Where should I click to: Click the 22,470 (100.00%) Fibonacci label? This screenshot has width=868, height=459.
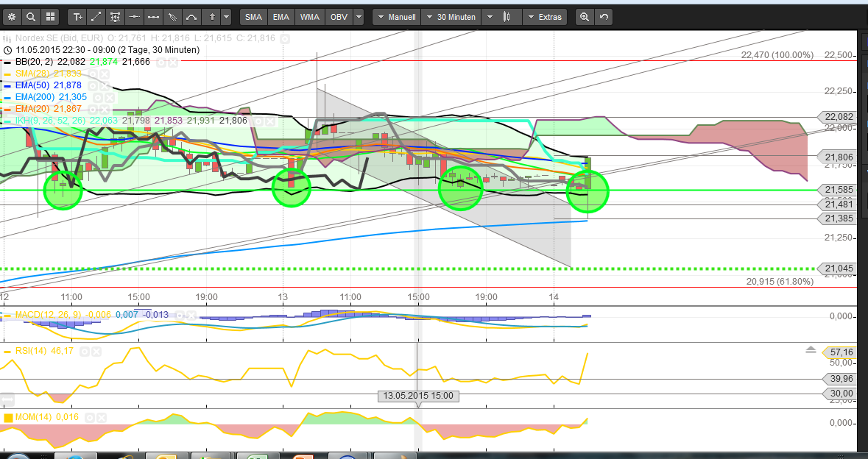pyautogui.click(x=777, y=54)
